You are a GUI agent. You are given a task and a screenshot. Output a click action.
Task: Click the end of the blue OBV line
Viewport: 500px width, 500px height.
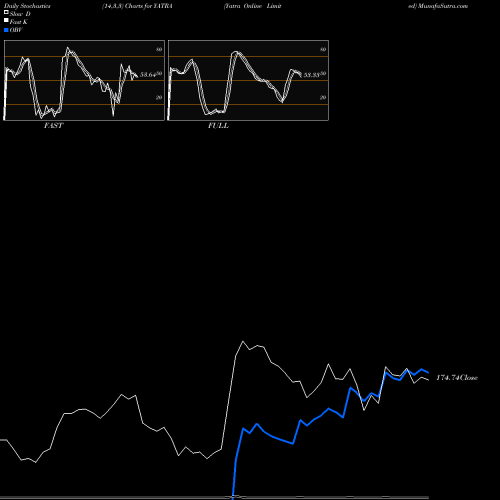[428, 373]
